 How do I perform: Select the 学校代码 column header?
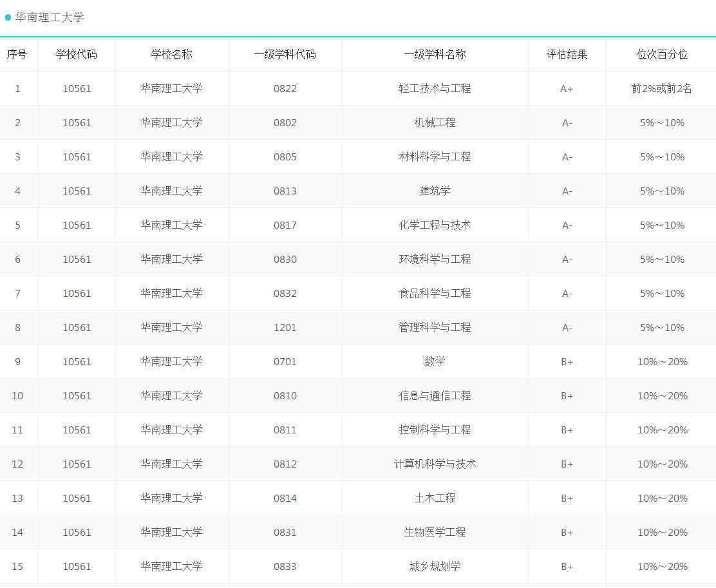tap(76, 54)
